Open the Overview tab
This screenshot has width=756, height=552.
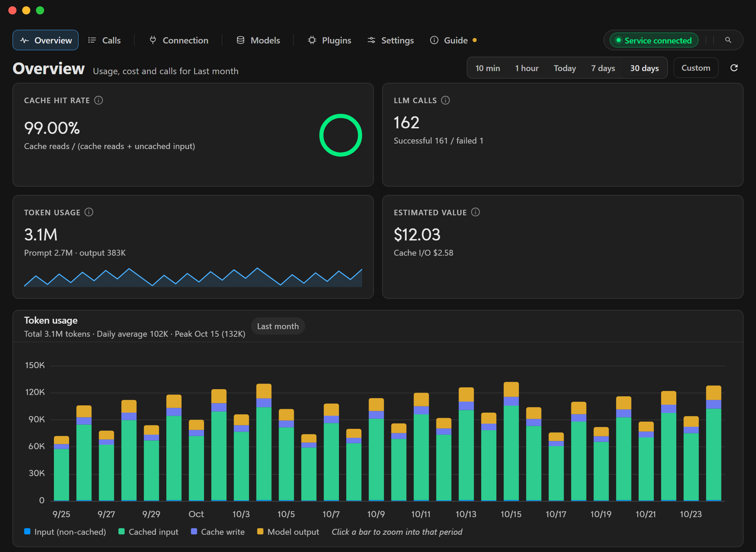point(46,40)
